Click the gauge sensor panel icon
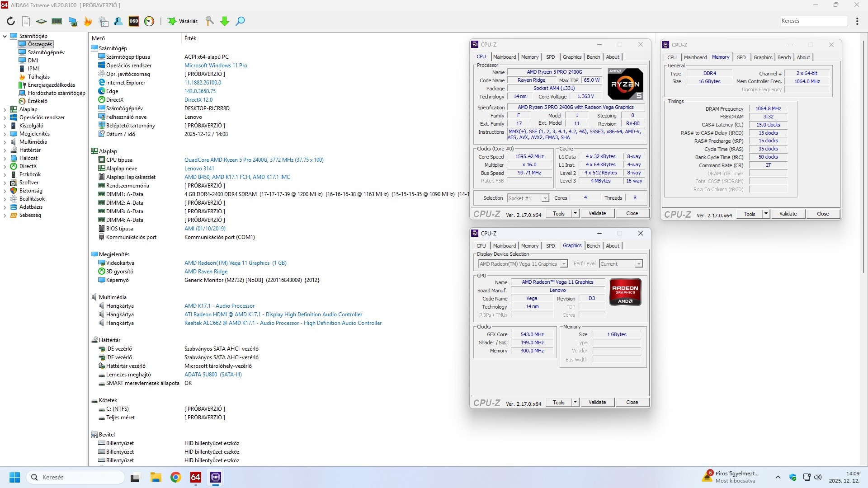This screenshot has width=868, height=488. 149,21
